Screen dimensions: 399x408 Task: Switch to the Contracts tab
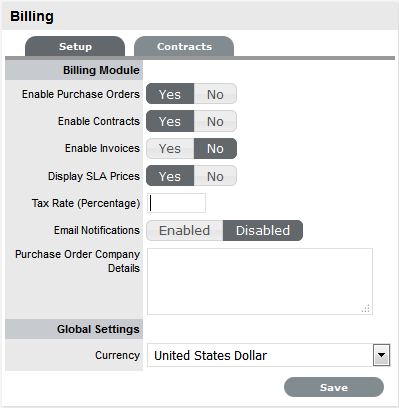click(x=184, y=47)
